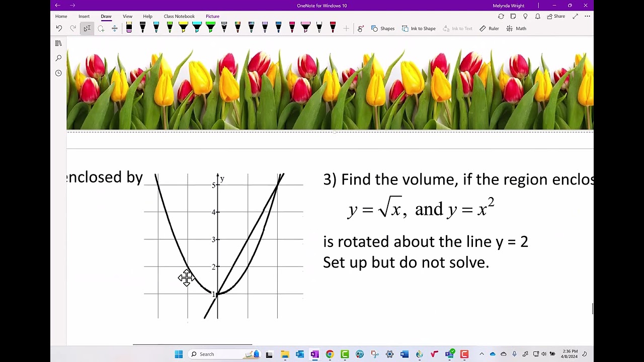Open Word from the taskbar
Image resolution: width=644 pixels, height=362 pixels.
[x=405, y=354]
